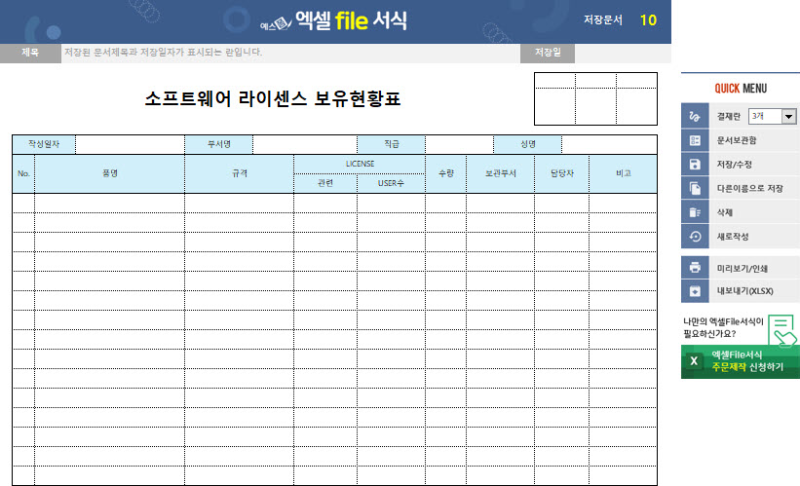Click the 저장/수정 floppy disk icon
The image size is (800, 486).
click(694, 164)
